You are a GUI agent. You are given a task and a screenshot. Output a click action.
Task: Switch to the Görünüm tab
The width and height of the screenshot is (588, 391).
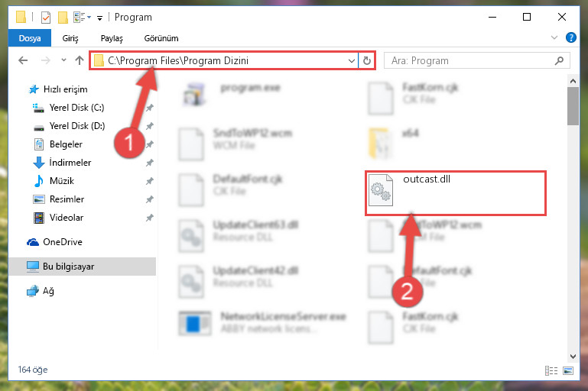pos(161,38)
